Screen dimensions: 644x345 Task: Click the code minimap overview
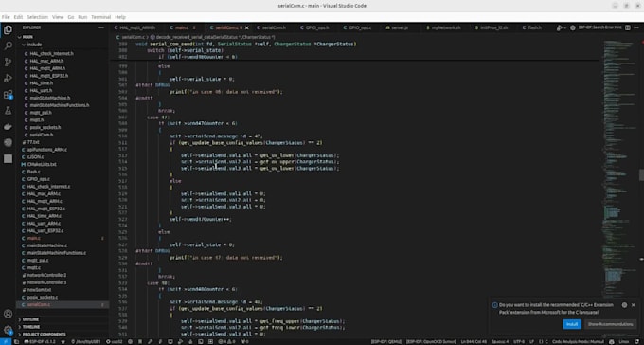tap(619, 165)
